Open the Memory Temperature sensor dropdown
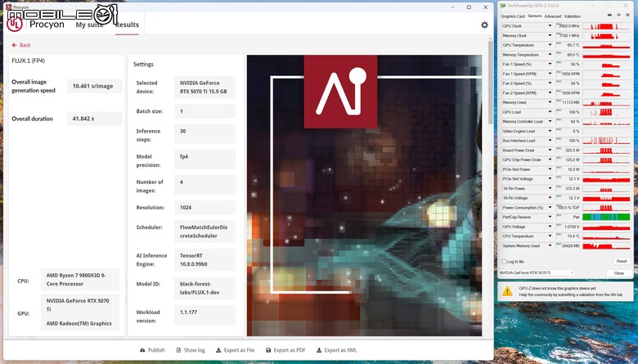Viewport: 638px width, 364px height. point(550,55)
